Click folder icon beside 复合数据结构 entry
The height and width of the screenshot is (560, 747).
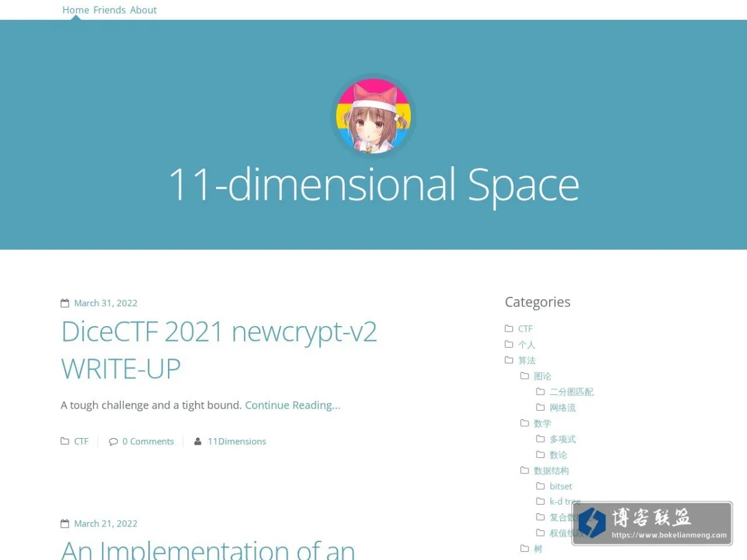(540, 516)
